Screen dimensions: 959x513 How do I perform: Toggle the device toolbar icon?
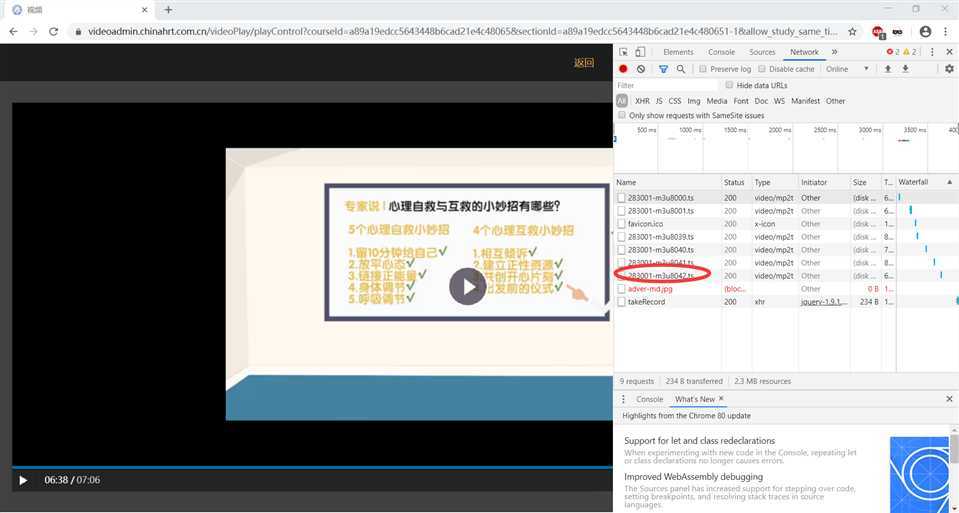[x=641, y=52]
